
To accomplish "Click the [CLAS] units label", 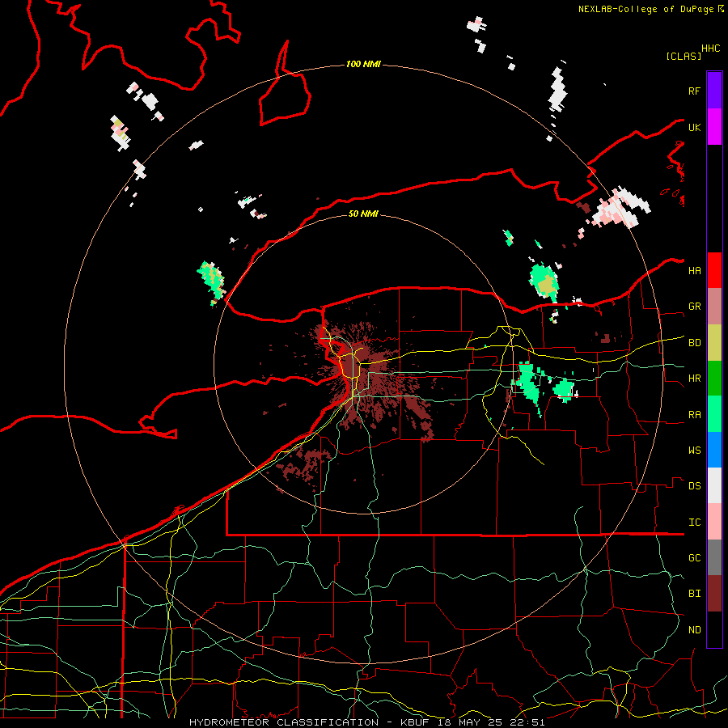I will [684, 57].
